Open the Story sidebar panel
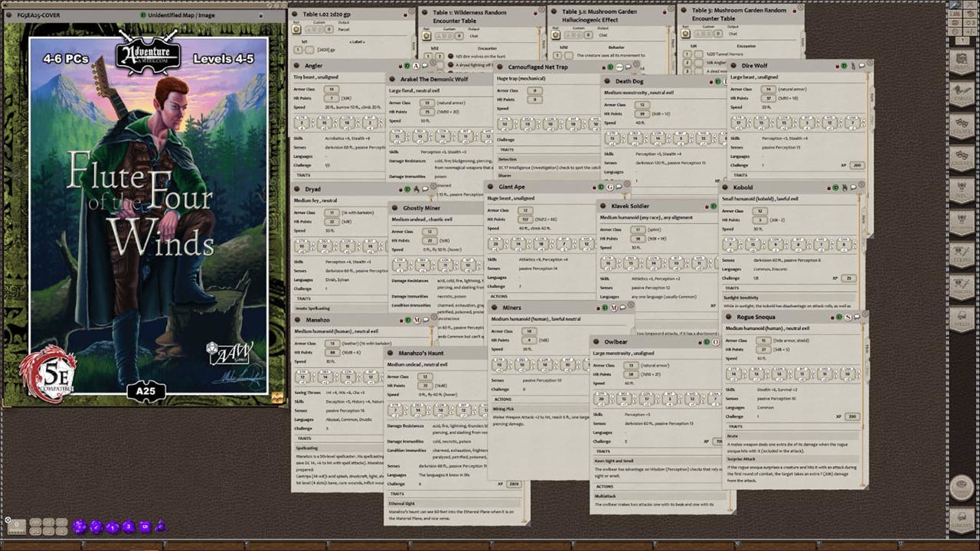The image size is (980, 551). tap(961, 123)
